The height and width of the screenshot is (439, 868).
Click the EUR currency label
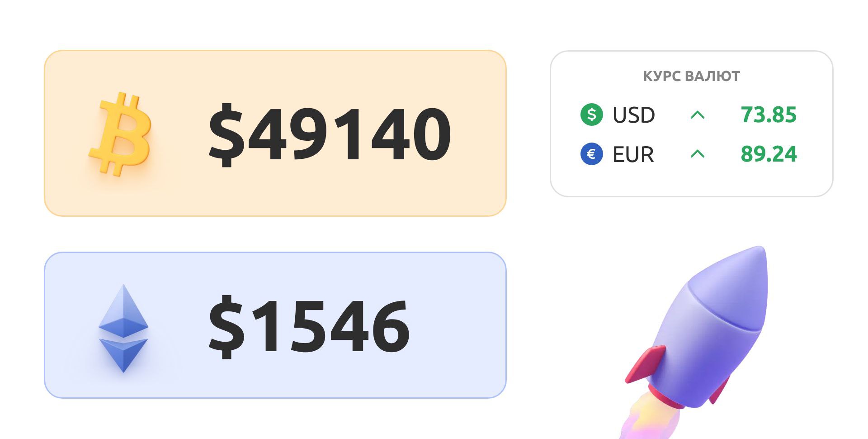pyautogui.click(x=633, y=155)
